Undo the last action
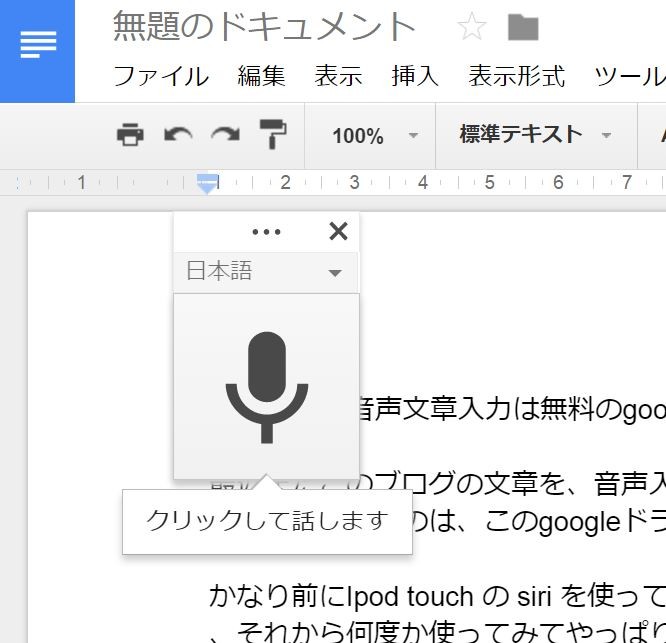Screen dimensions: 666x643 pos(178,135)
